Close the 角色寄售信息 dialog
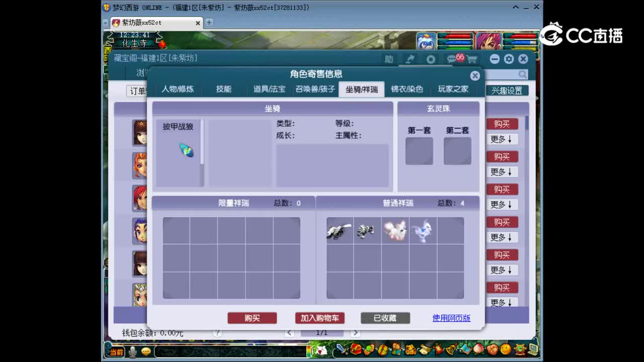This screenshot has width=644, height=362. (475, 75)
